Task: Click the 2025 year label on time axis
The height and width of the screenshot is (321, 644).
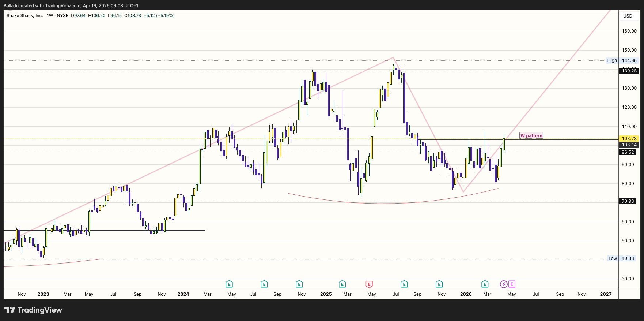Action: tap(326, 294)
